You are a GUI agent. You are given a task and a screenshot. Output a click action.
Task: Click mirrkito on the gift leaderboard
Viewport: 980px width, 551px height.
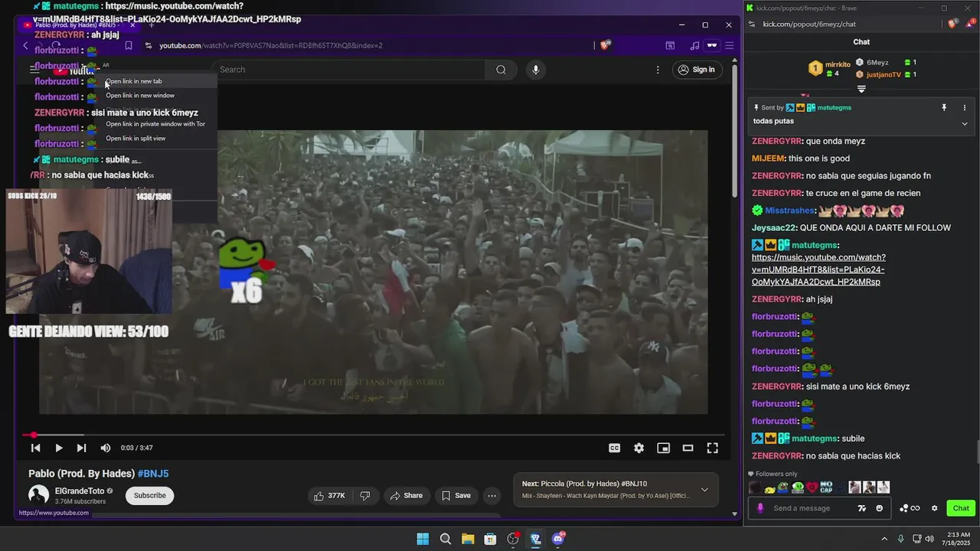(838, 65)
